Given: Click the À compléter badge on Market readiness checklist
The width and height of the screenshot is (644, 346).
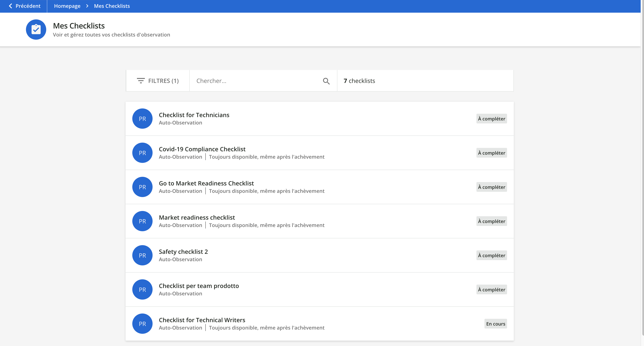Looking at the screenshot, I should (x=491, y=221).
